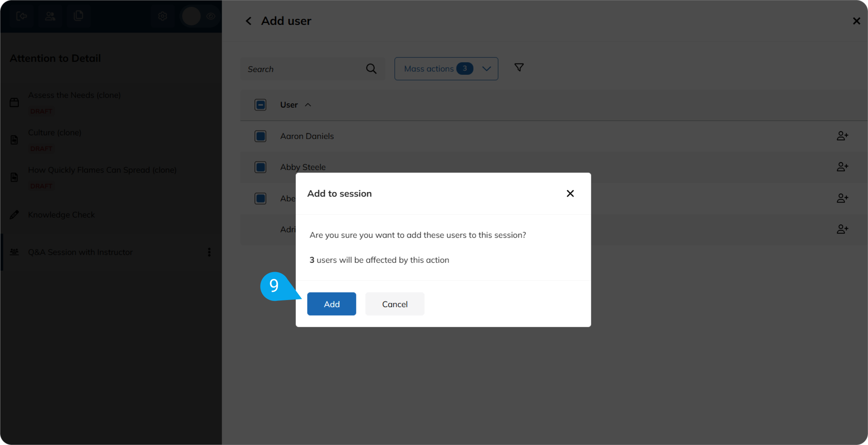The height and width of the screenshot is (445, 868).
Task: Click Cancel in the Add to session dialog
Action: coord(394,304)
